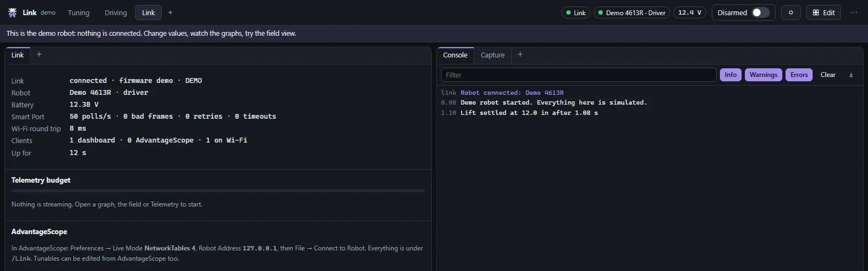Click the Link app logo icon
This screenshot has width=868, height=271.
12,12
